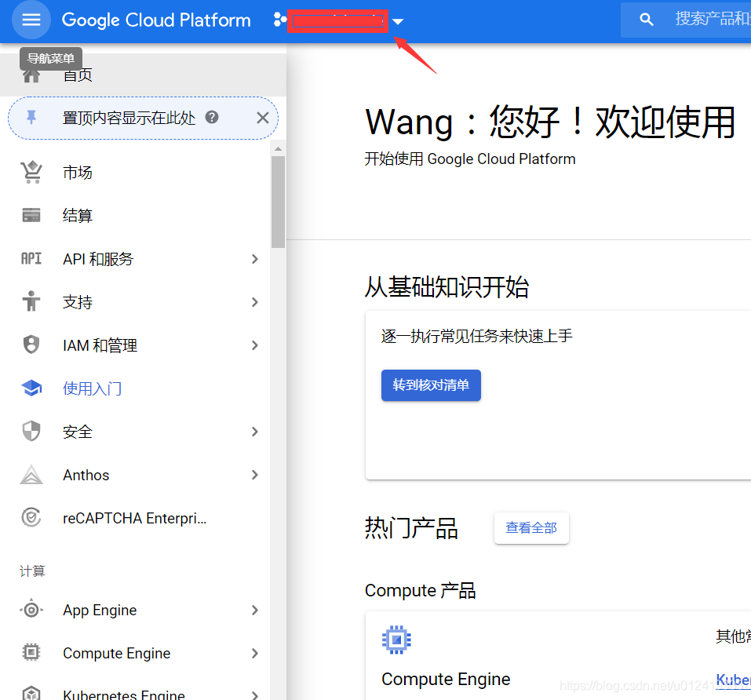The height and width of the screenshot is (700, 751).
Task: Open help for pinned content hint
Action: click(212, 117)
